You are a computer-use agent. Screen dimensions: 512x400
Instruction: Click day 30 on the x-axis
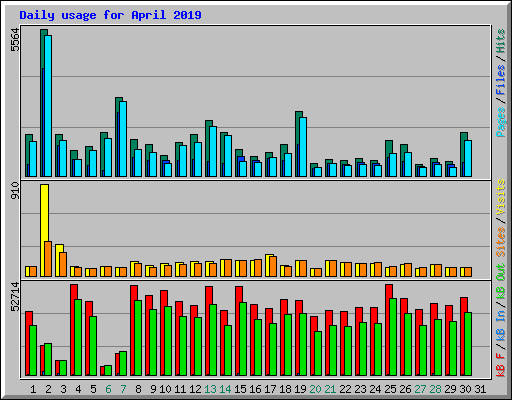(465, 389)
